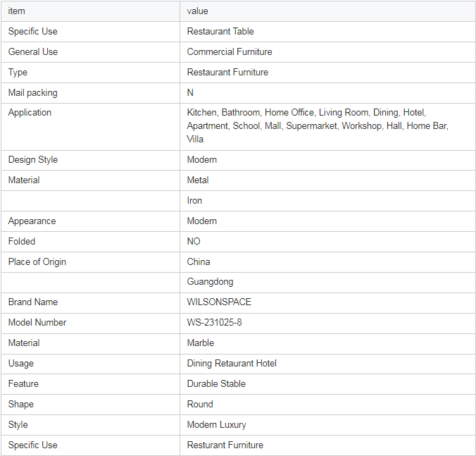Click the 'Modern Luxury' style value
476x456 pixels.
tap(216, 425)
